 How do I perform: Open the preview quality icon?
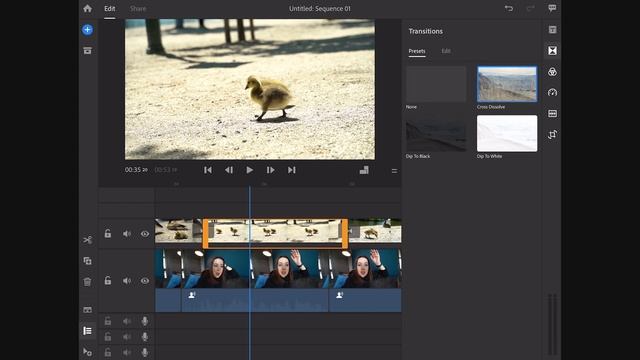pyautogui.click(x=364, y=170)
